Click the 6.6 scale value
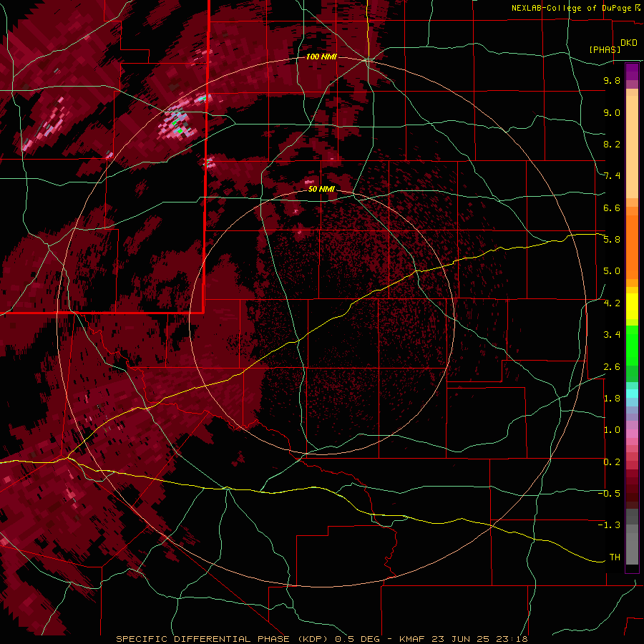The width and height of the screenshot is (644, 644). 612,208
